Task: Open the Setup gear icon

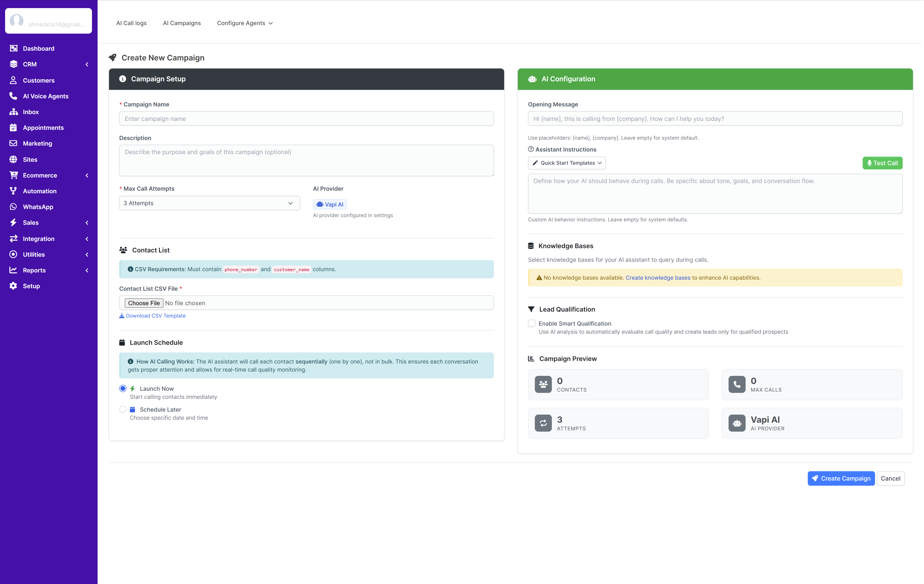Action: 13,286
